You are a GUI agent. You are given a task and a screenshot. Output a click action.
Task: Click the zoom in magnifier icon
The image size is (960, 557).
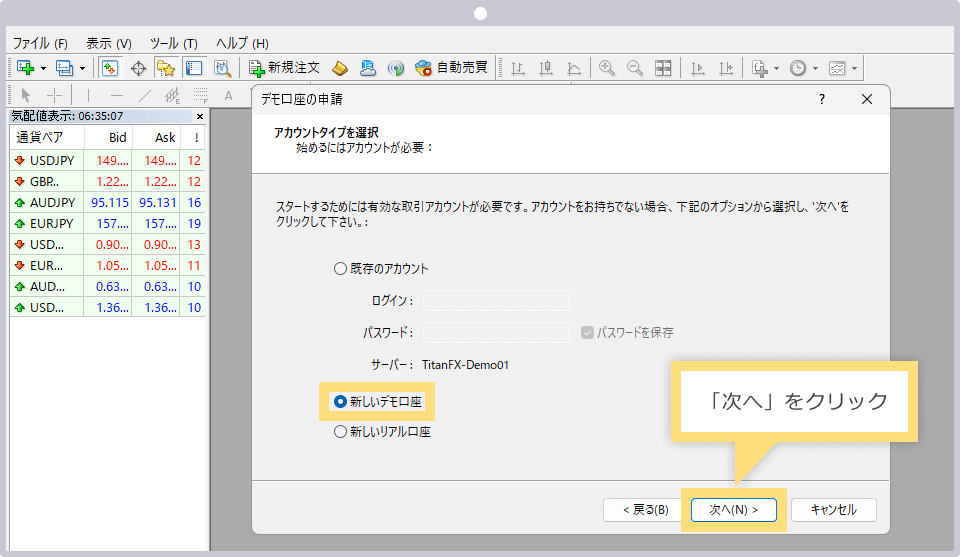pyautogui.click(x=607, y=68)
